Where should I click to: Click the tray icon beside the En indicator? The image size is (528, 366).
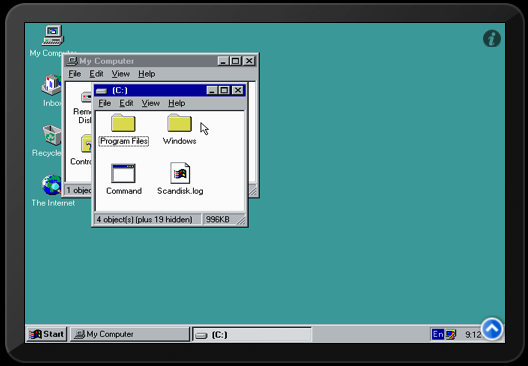pyautogui.click(x=451, y=334)
